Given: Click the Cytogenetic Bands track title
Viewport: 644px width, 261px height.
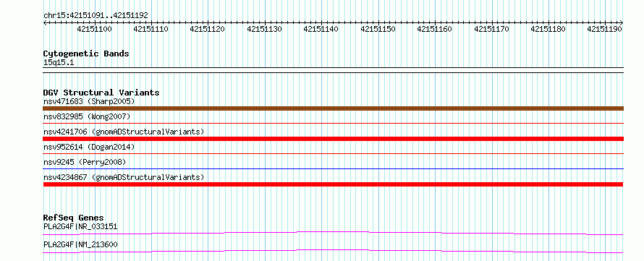Looking at the screenshot, I should click(86, 54).
